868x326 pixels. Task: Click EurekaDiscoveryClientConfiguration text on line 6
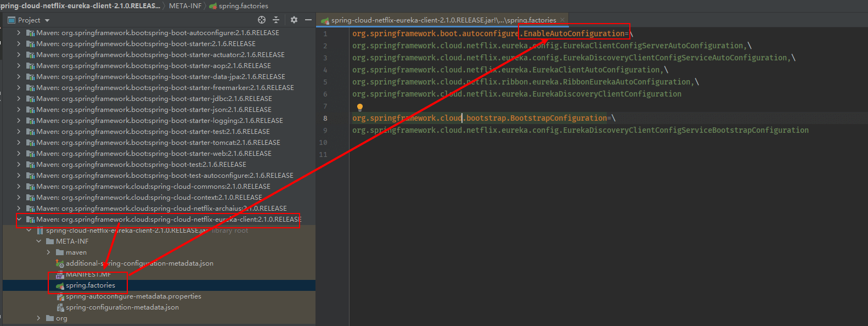tap(607, 94)
